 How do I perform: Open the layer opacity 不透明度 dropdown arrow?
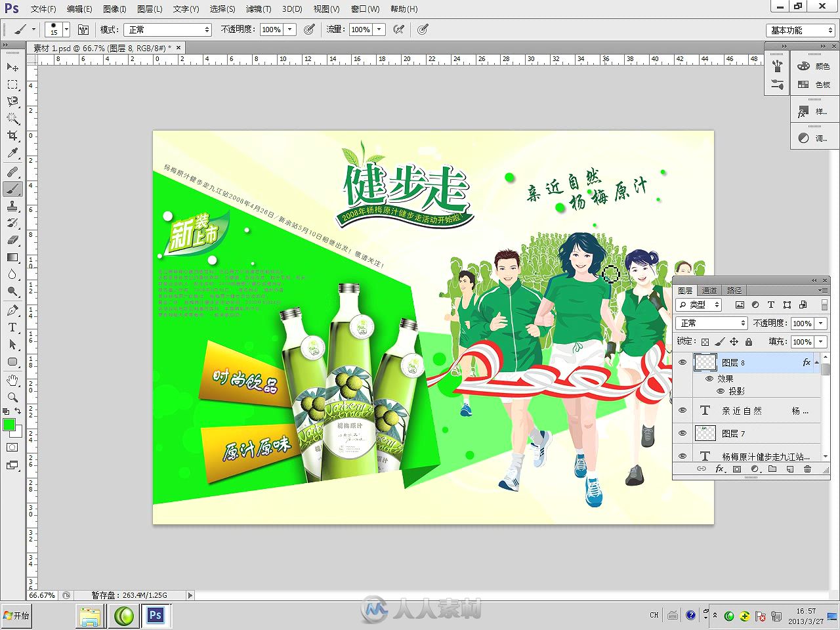[x=821, y=324]
